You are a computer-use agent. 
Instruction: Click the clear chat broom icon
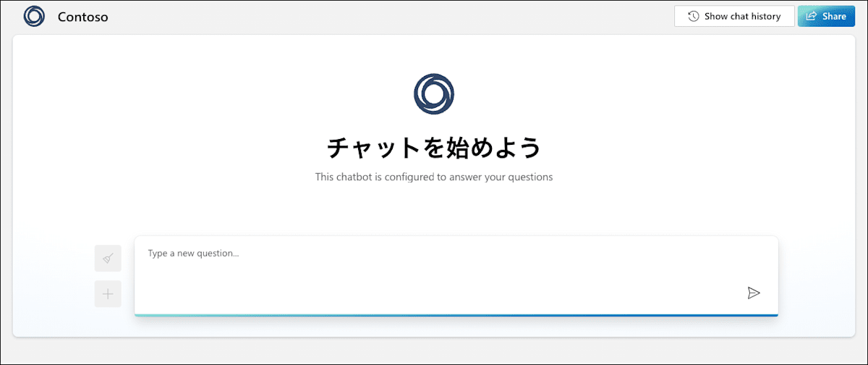[x=108, y=259]
